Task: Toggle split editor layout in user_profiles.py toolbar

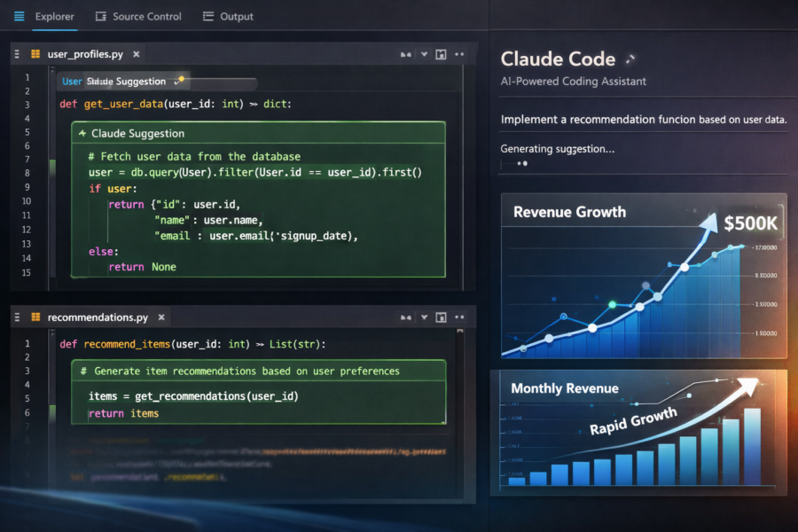Action: tap(442, 54)
